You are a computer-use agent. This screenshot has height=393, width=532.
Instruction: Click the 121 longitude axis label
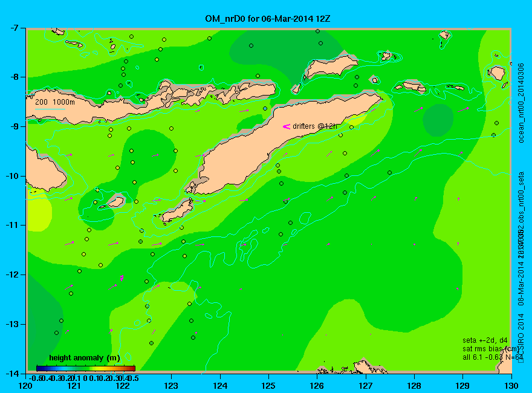(x=74, y=386)
